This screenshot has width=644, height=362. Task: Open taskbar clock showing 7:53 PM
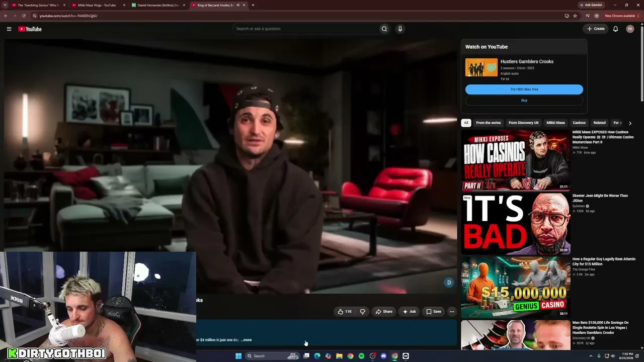coord(627,356)
